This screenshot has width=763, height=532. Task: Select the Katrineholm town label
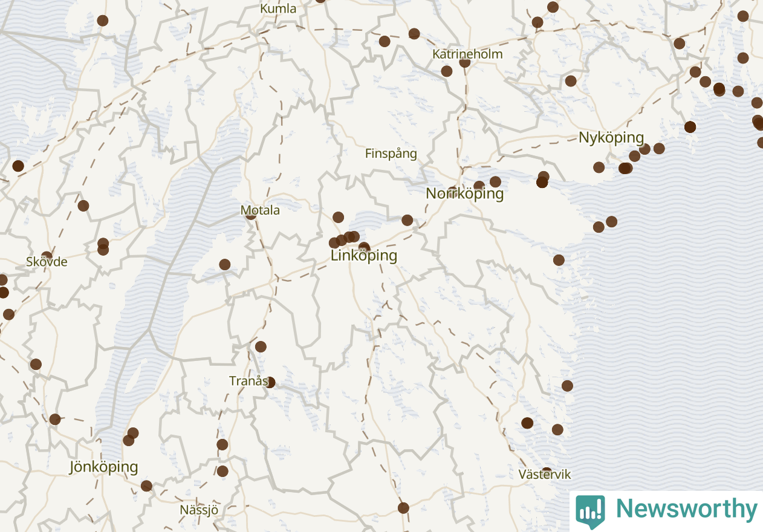point(467,54)
